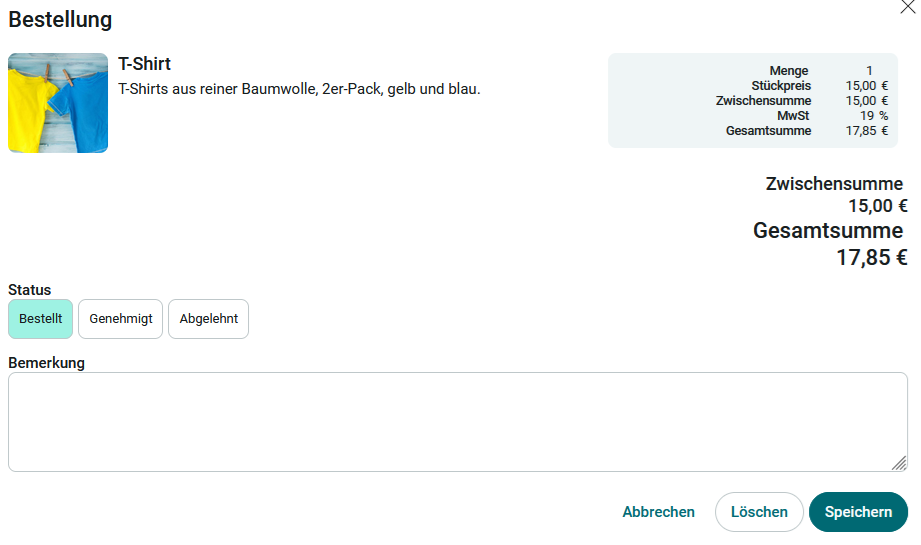Select the Bestellt status option
This screenshot has width=921, height=545.
tap(41, 319)
